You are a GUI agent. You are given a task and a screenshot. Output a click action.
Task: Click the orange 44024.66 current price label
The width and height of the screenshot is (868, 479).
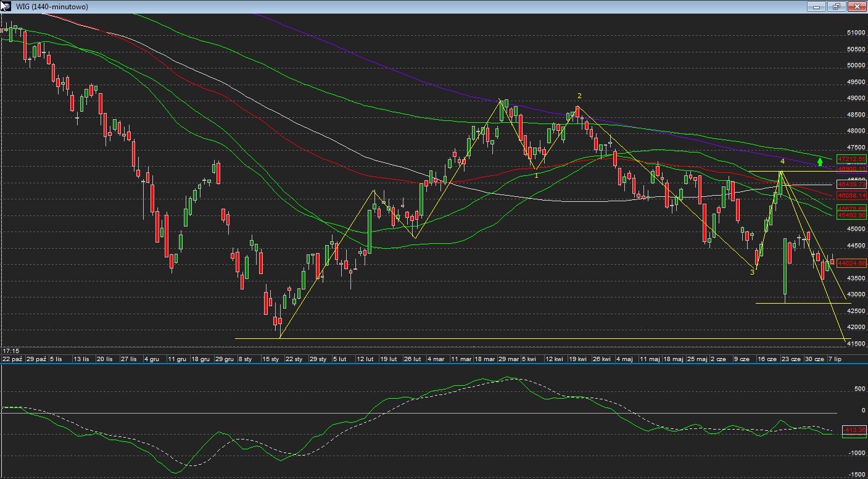pyautogui.click(x=851, y=263)
